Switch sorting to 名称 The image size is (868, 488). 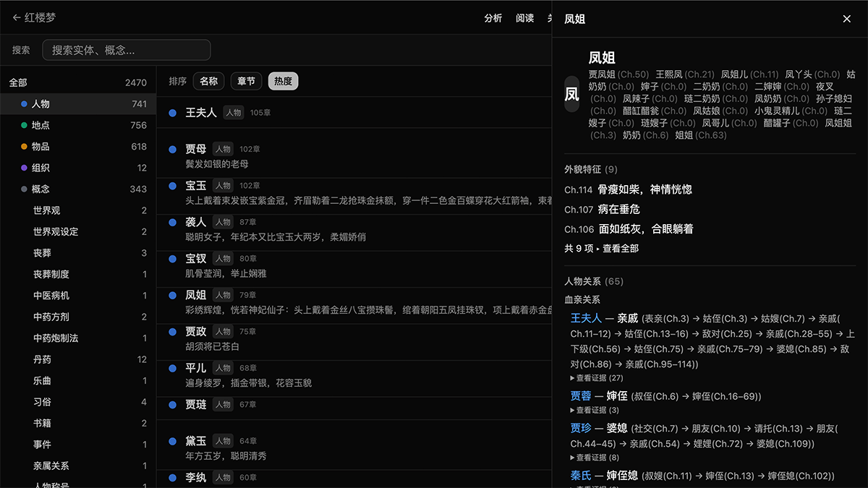click(x=208, y=81)
